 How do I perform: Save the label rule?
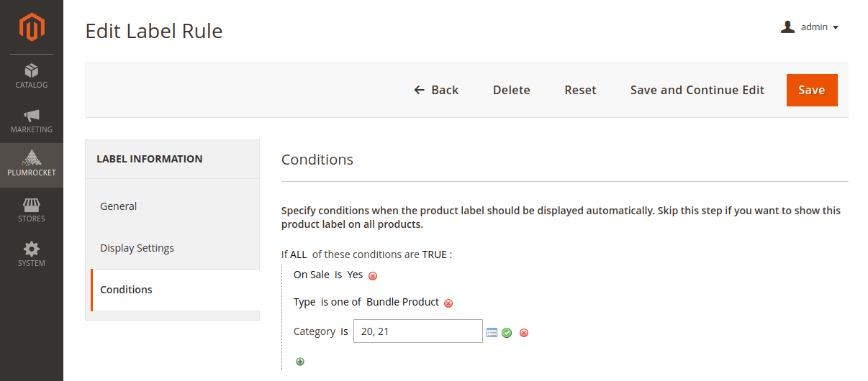pyautogui.click(x=812, y=90)
